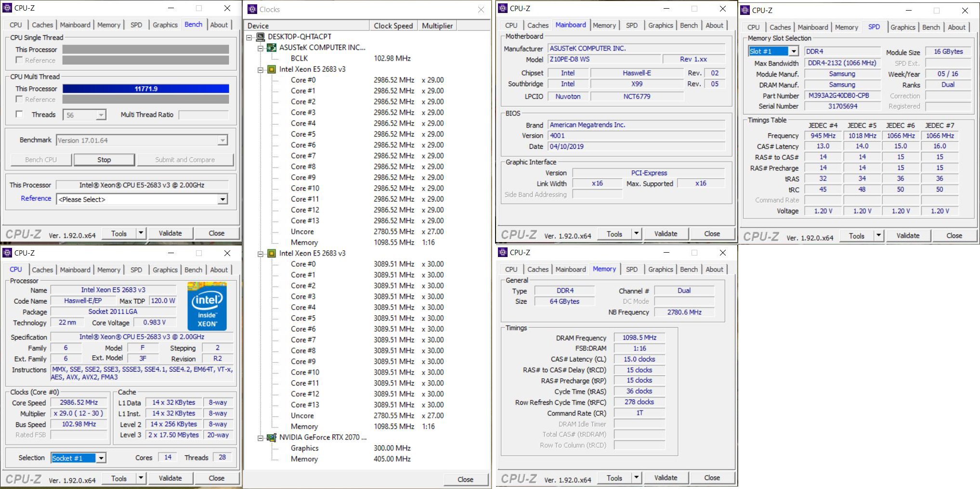Screen dimensions: 980x489
Task: Open the Benchmark version dropdown
Action: pyautogui.click(x=222, y=141)
